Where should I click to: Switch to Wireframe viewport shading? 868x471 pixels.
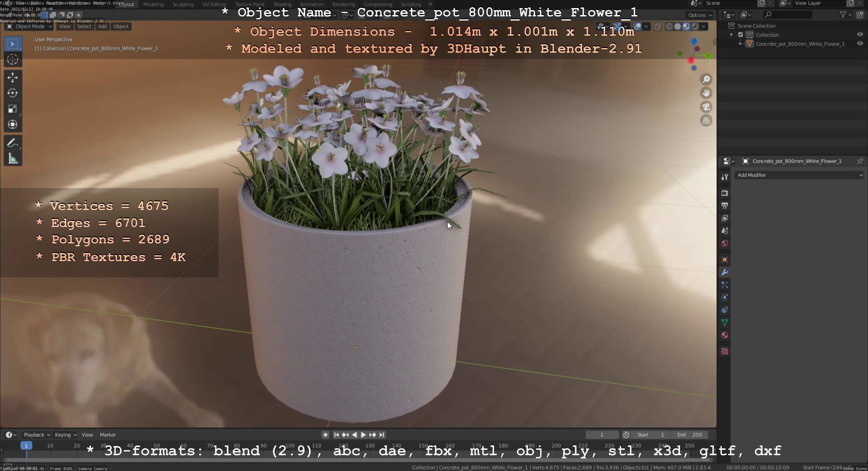pyautogui.click(x=669, y=27)
